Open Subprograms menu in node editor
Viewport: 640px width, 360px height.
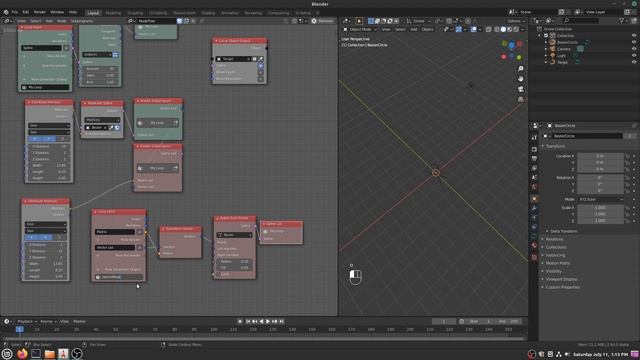point(82,21)
